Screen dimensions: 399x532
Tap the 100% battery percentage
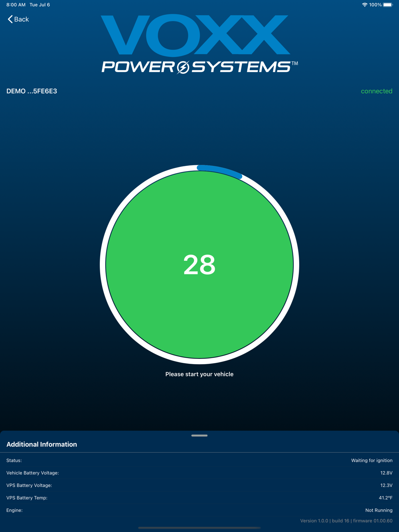point(375,5)
